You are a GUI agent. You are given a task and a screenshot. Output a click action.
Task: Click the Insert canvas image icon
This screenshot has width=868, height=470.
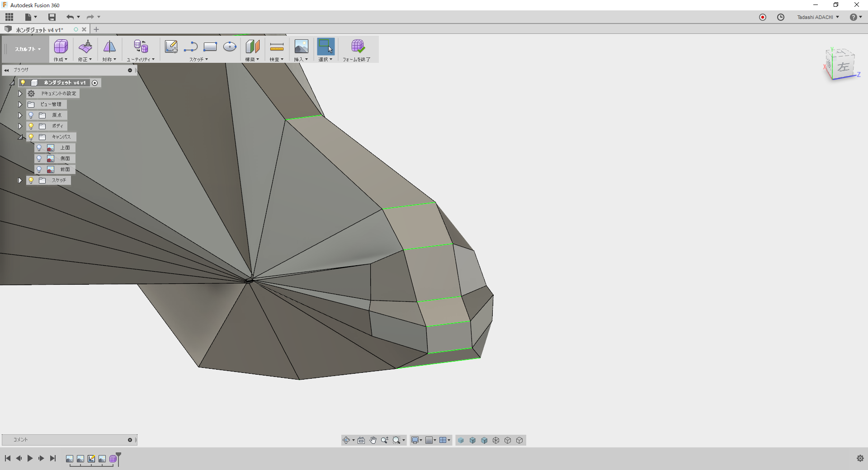tap(301, 47)
